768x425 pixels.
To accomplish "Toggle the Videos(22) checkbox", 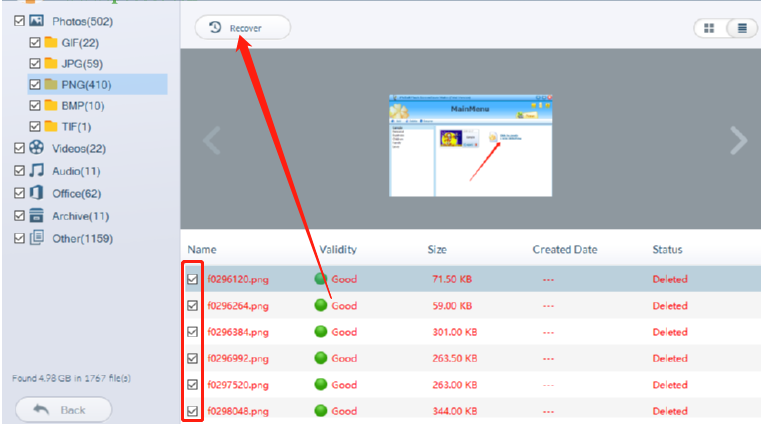I will tap(19, 148).
